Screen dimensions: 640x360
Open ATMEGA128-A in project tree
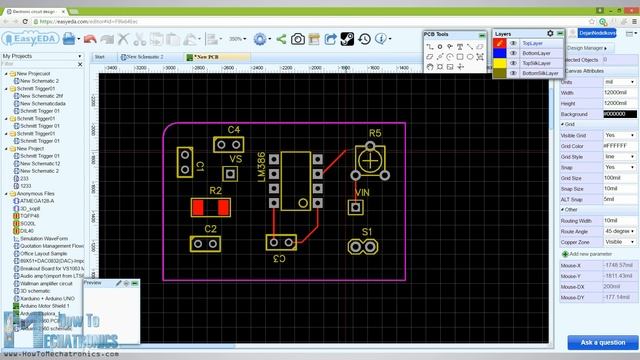(37, 201)
